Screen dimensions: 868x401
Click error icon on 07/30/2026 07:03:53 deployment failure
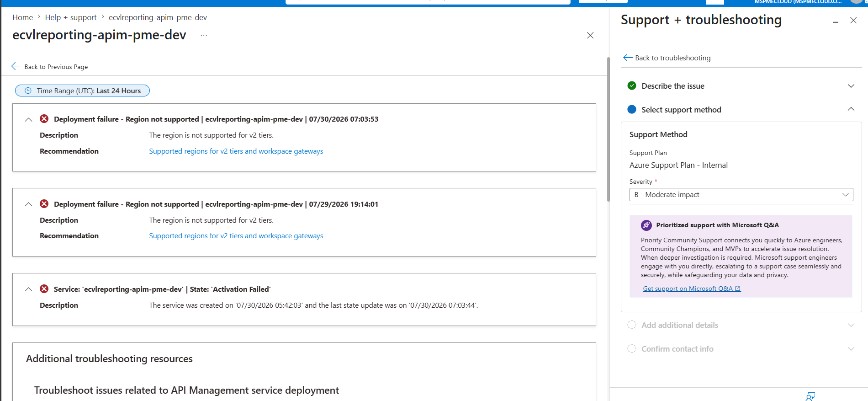click(x=44, y=119)
